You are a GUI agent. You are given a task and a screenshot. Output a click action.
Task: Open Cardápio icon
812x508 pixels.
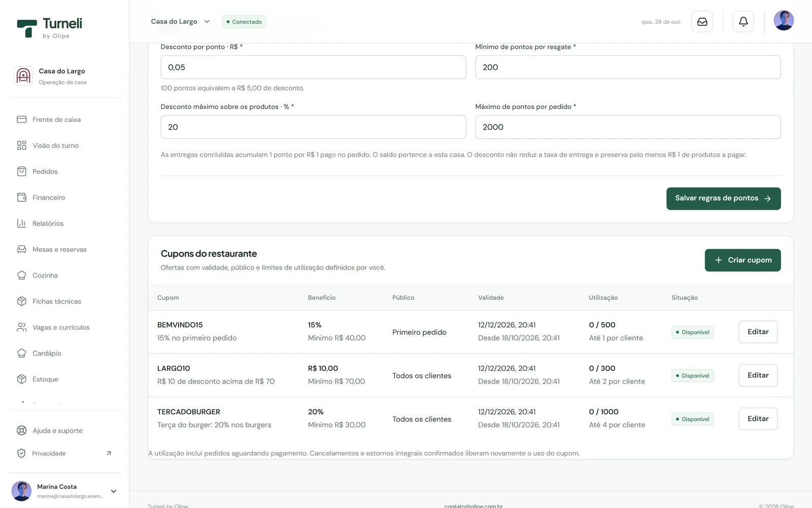(22, 353)
